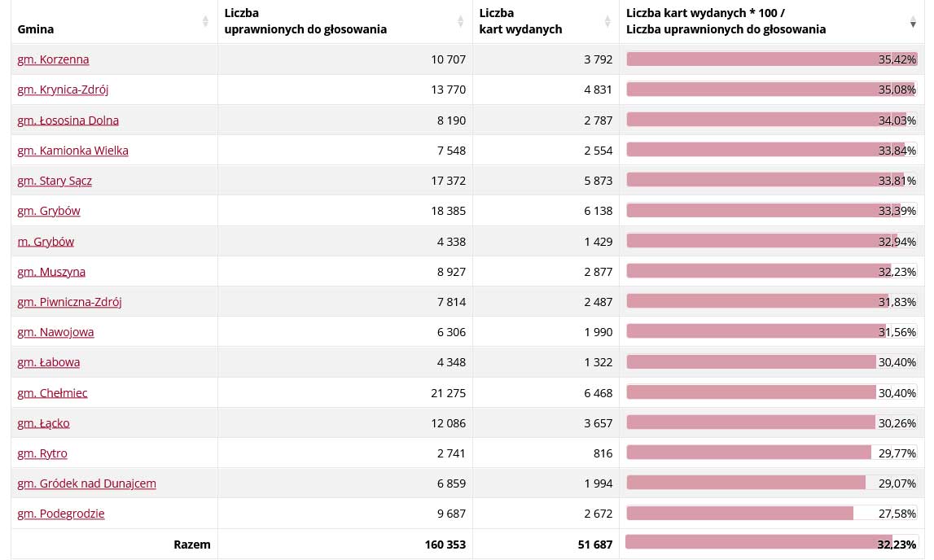This screenshot has height=560, width=934.
Task: Click sort arrows for eligible voters column
Action: (460, 22)
